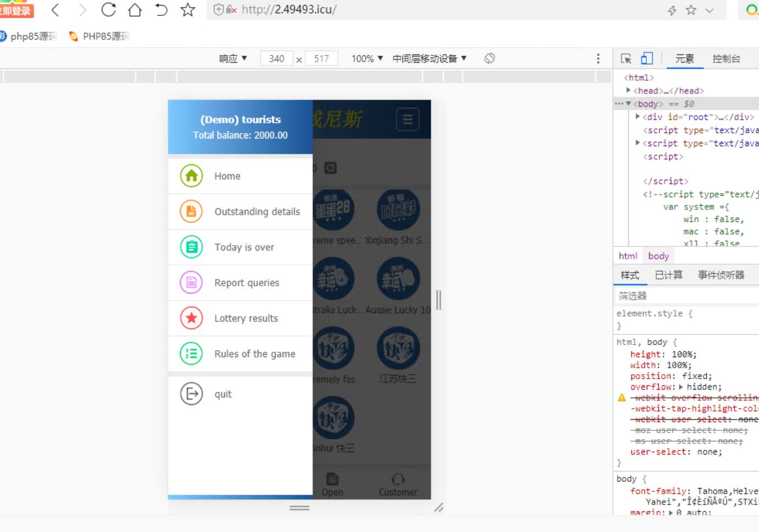Open Report queries menu entry
This screenshot has width=759, height=532.
[x=246, y=282]
